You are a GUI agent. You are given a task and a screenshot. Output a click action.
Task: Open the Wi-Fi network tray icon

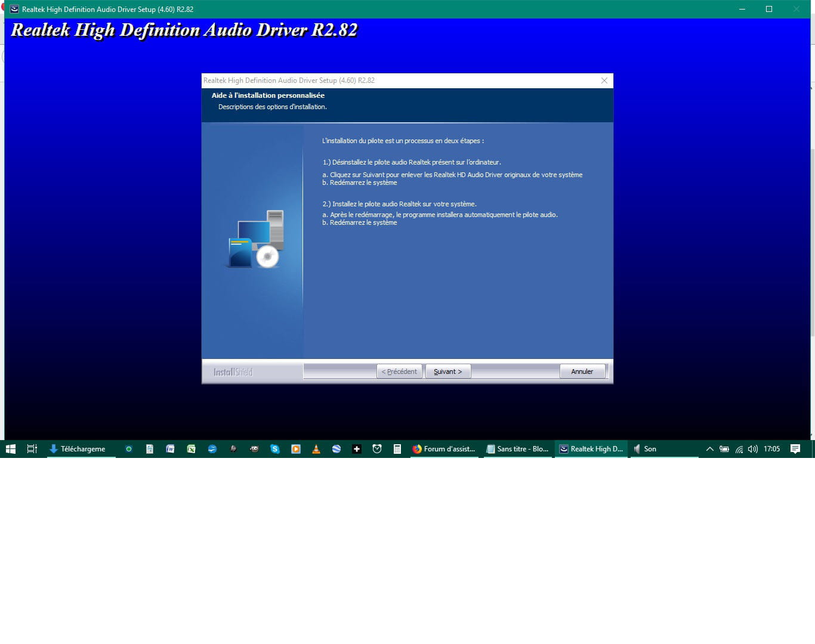tap(739, 449)
